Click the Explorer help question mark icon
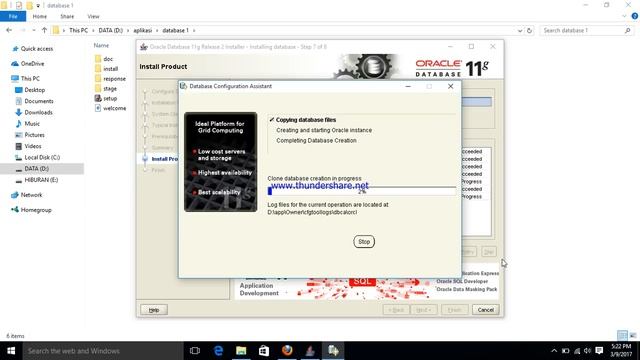Viewport: 640px width, 360px height. 634,16
